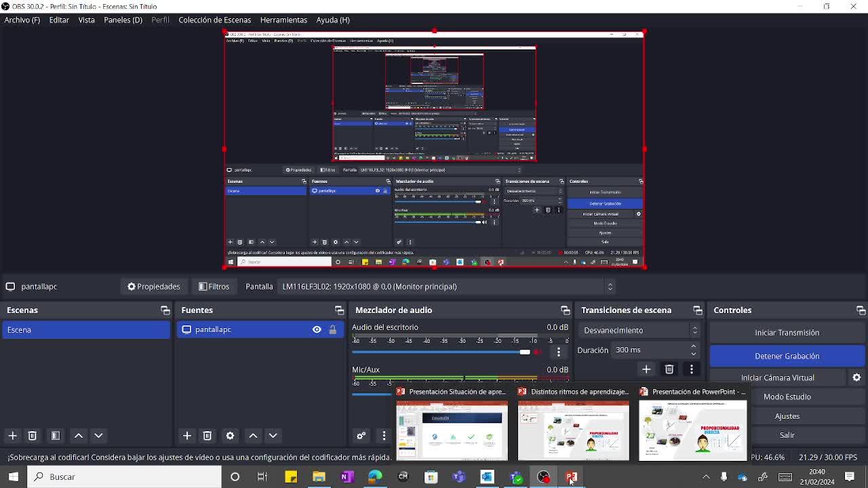The width and height of the screenshot is (868, 488).
Task: Select pantallapc source in Fuentes list
Action: coord(260,329)
